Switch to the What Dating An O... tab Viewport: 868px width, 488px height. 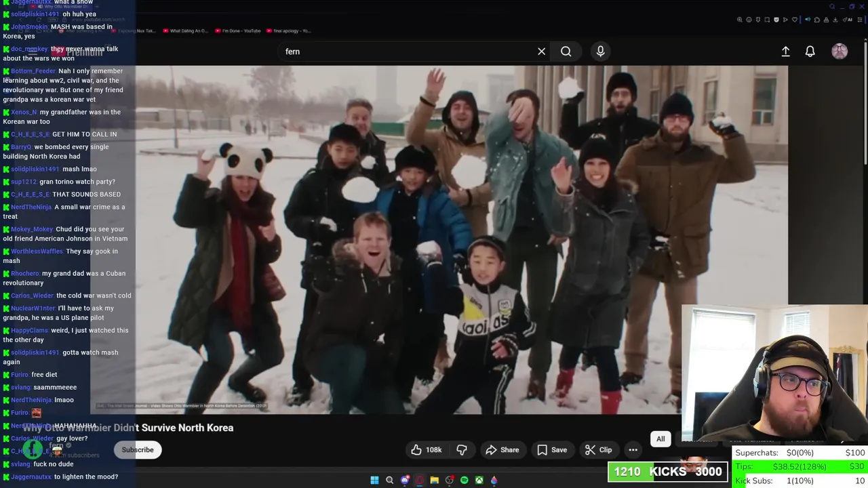184,30
